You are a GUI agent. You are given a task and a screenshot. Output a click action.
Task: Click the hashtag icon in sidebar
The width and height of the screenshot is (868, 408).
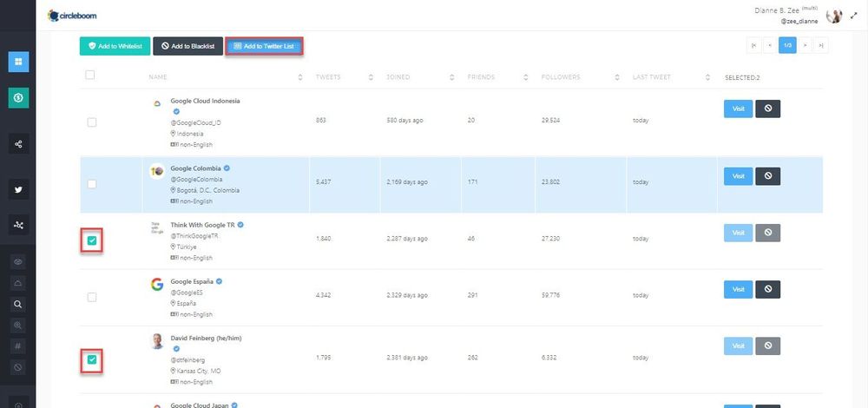click(x=18, y=346)
